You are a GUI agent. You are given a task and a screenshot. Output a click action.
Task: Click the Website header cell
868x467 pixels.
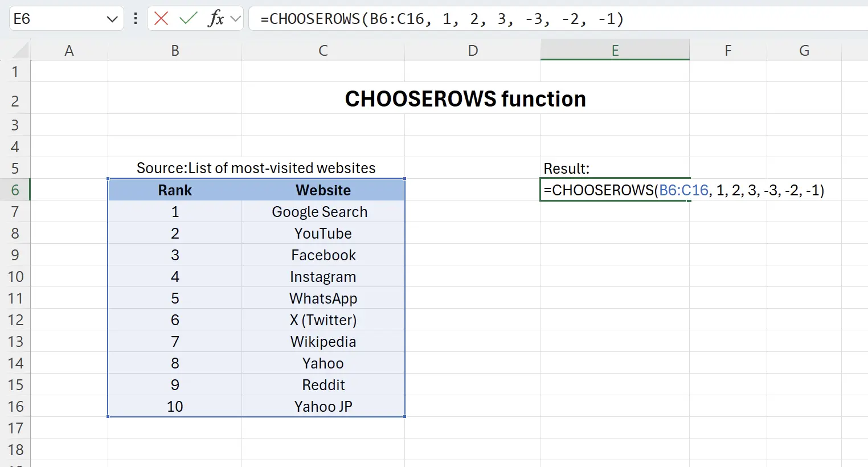(323, 190)
